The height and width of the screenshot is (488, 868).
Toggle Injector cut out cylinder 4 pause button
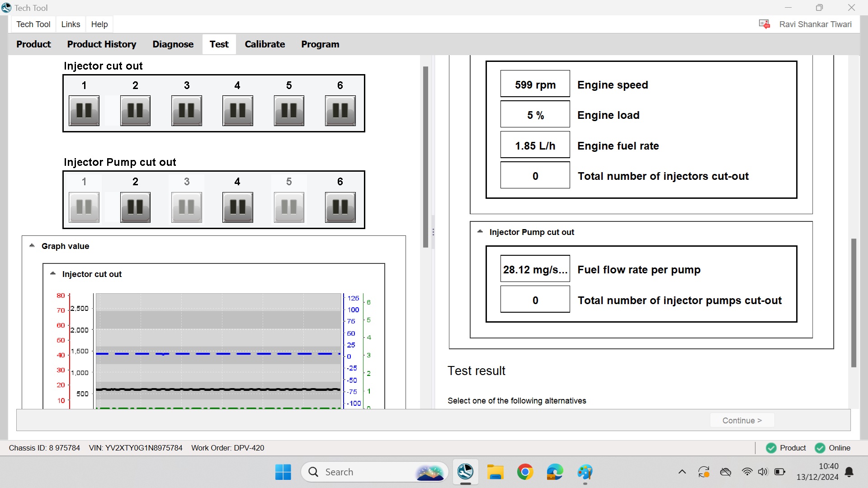[238, 111]
